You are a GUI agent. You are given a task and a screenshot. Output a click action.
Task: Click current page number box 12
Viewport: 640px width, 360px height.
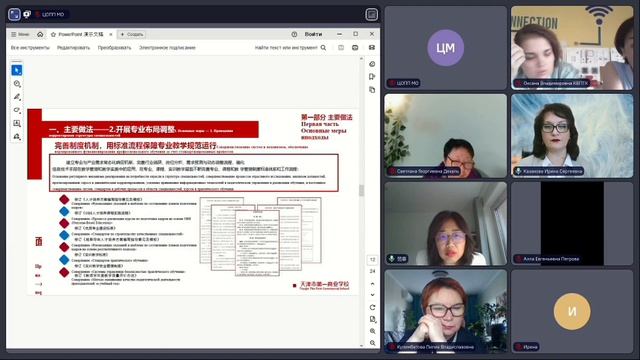(372, 260)
